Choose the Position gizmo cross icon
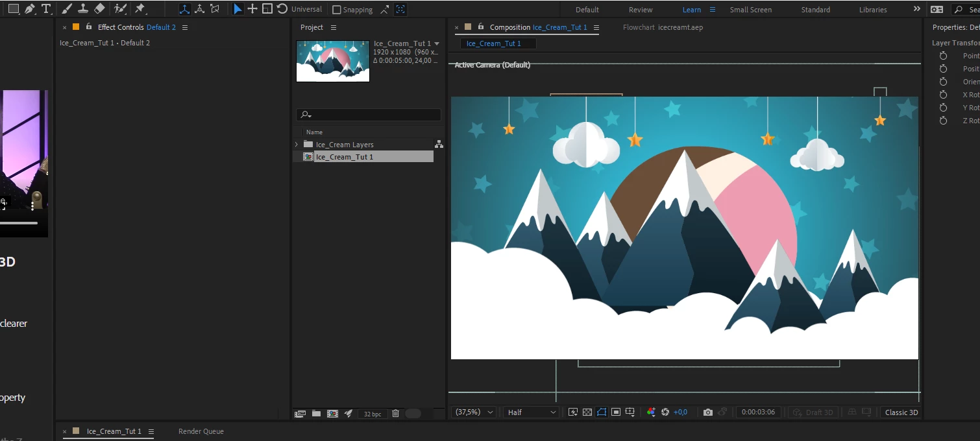This screenshot has height=441, width=980. (x=252, y=9)
